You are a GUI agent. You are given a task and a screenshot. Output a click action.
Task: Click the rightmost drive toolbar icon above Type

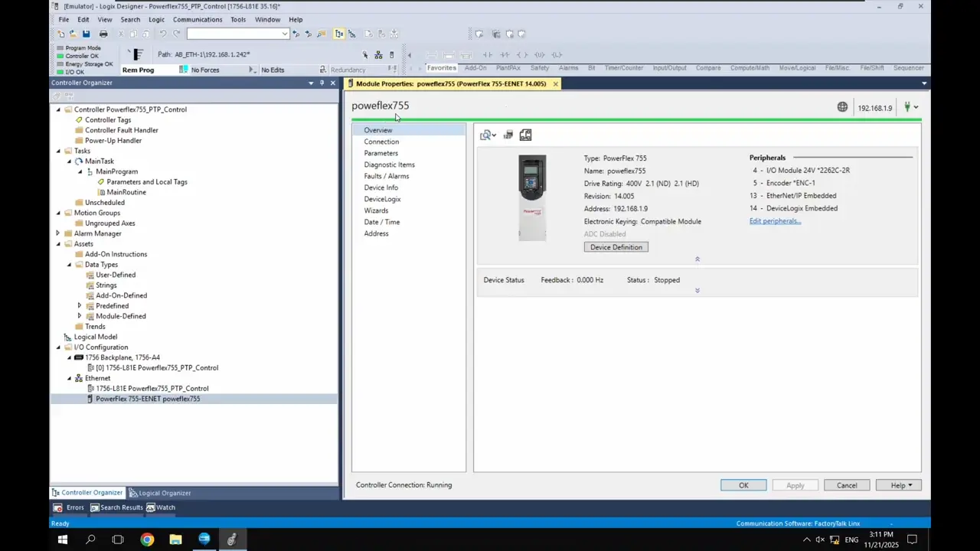coord(525,135)
